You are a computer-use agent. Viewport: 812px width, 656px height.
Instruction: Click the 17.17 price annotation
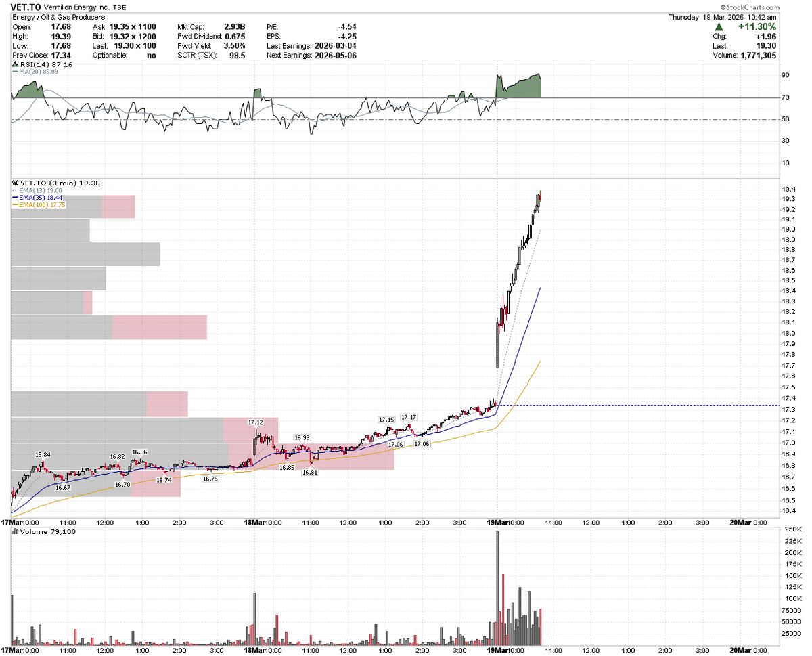tap(409, 417)
